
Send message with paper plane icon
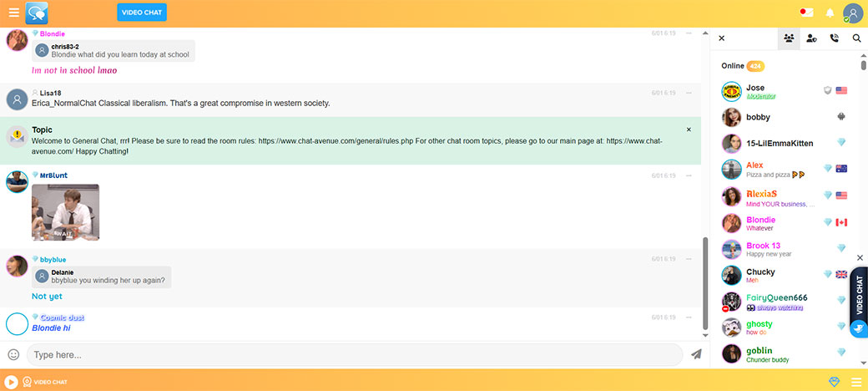tap(696, 354)
